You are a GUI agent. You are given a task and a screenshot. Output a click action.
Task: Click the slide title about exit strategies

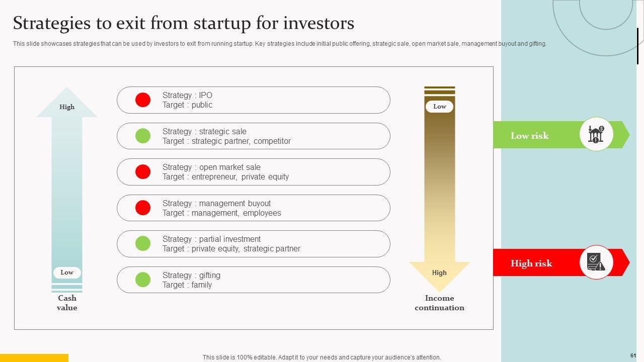(x=184, y=23)
